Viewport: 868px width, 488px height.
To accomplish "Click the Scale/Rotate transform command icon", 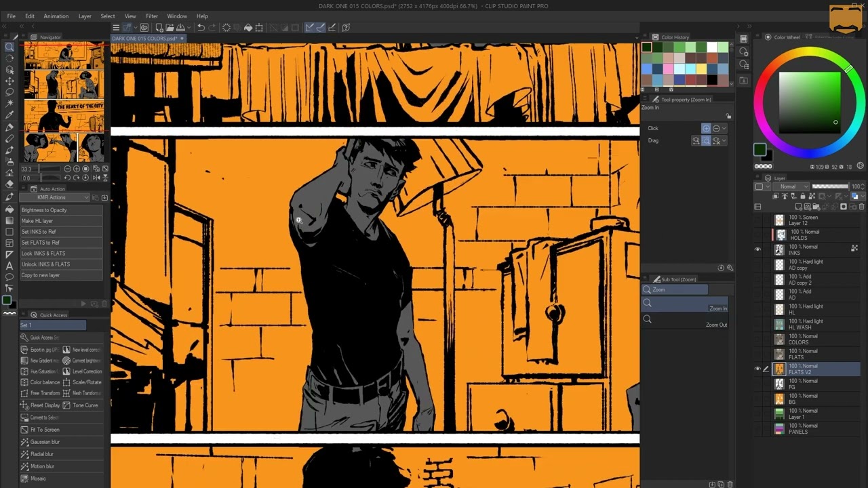I will (x=259, y=28).
